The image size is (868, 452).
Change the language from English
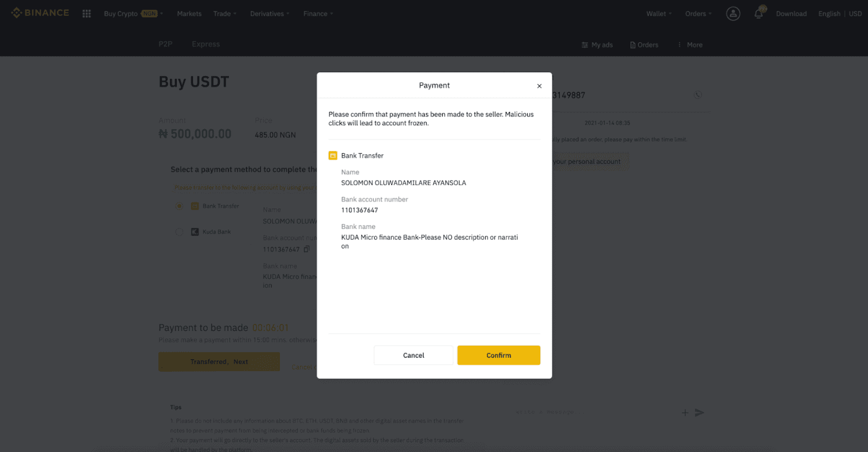point(829,14)
